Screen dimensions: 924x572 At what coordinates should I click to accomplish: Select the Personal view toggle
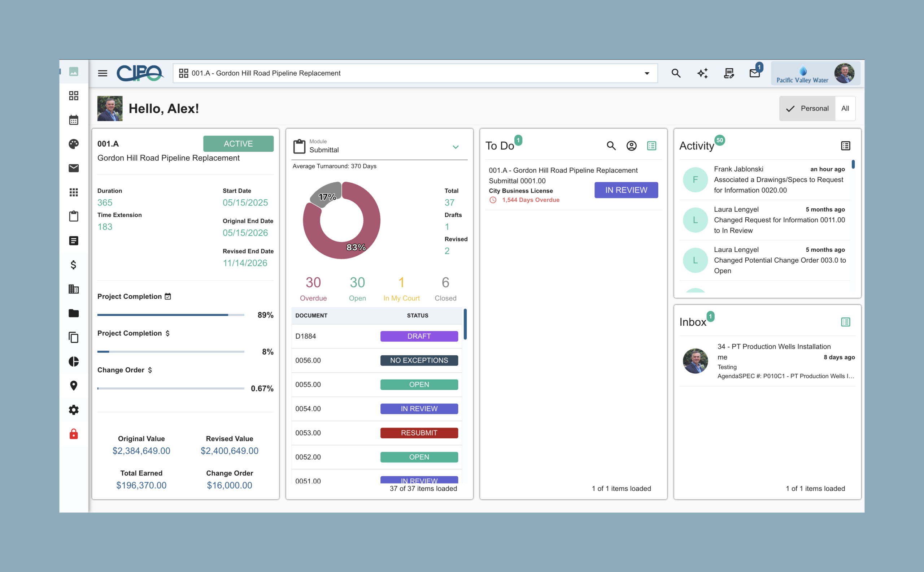807,109
